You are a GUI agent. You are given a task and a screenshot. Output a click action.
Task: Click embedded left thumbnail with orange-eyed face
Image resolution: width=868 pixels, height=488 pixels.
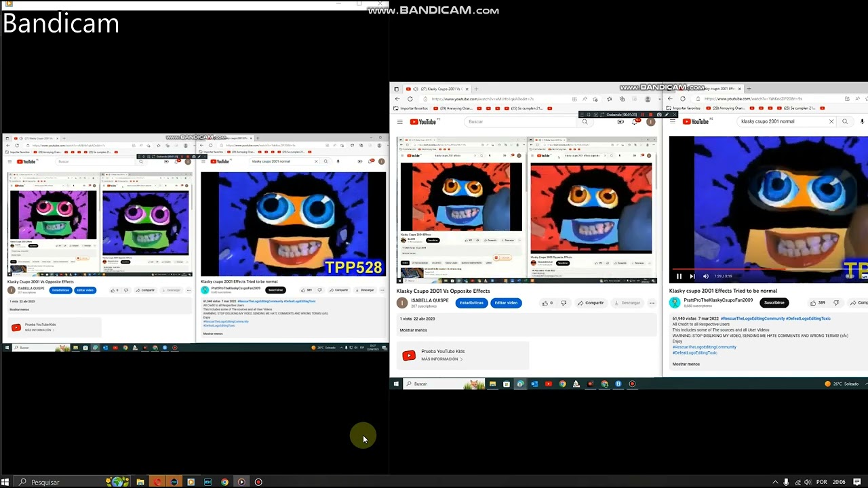[x=461, y=197]
